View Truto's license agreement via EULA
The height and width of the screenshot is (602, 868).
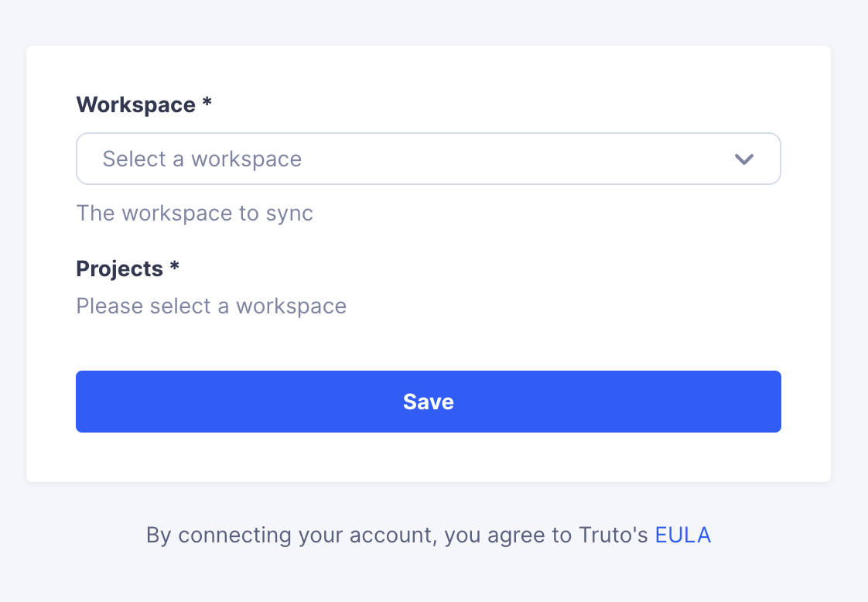[x=682, y=535]
